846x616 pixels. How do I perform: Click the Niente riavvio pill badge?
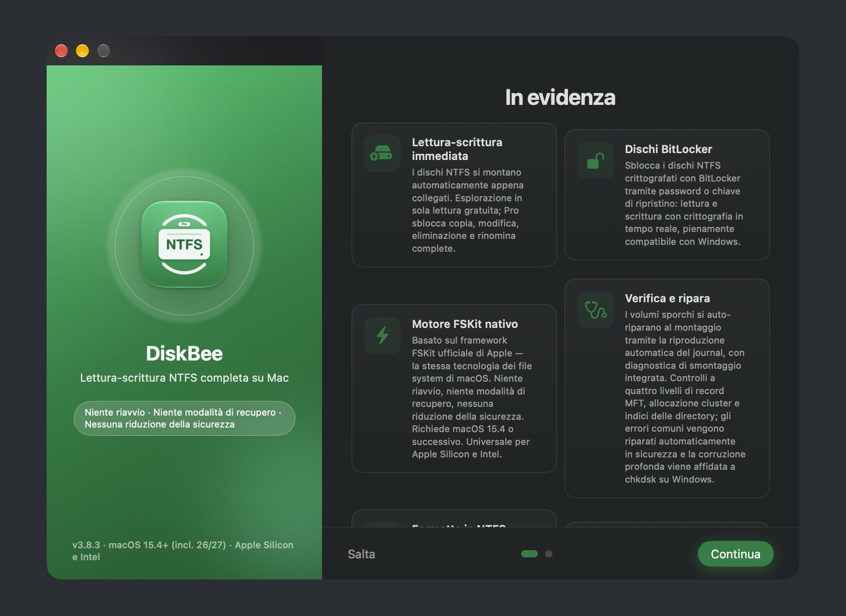[184, 418]
